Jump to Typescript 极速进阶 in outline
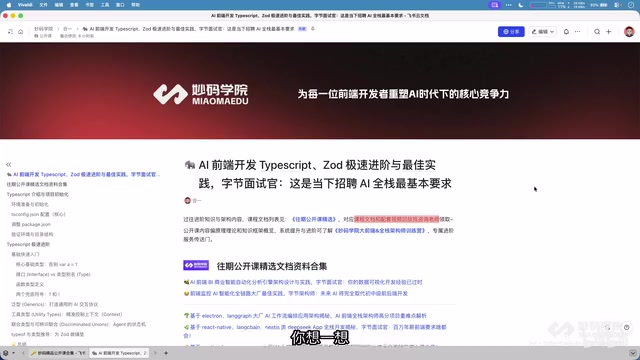 click(x=28, y=244)
